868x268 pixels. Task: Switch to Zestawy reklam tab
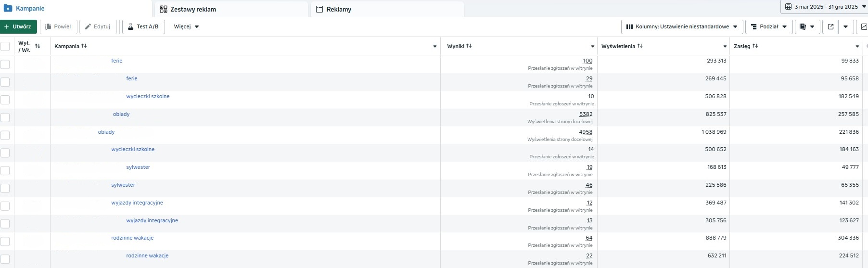(193, 9)
